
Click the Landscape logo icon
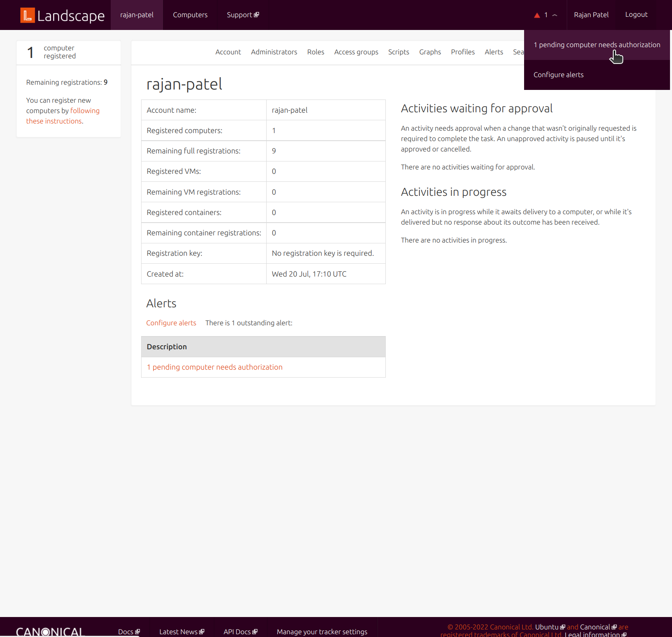tap(28, 15)
